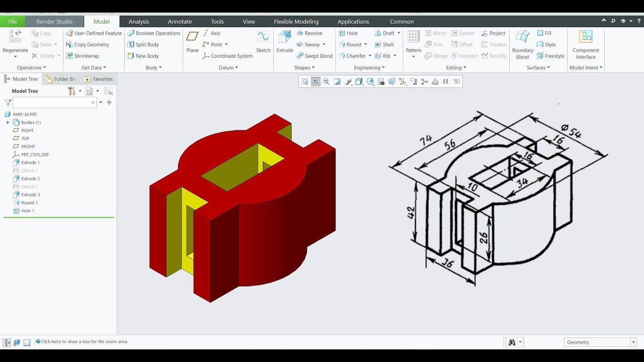Open the Render Studio tab
Viewport: 644px width, 362px height.
tap(54, 22)
